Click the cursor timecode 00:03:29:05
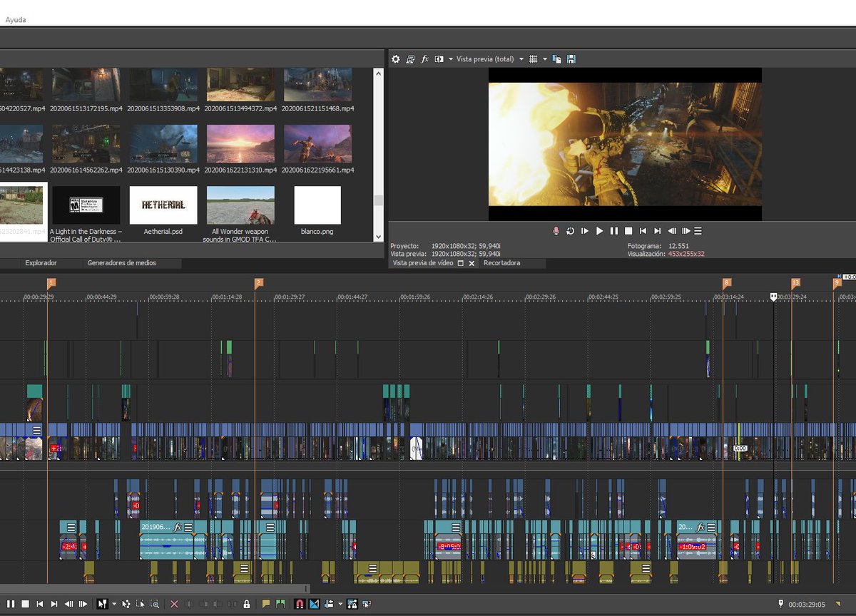 (807, 604)
